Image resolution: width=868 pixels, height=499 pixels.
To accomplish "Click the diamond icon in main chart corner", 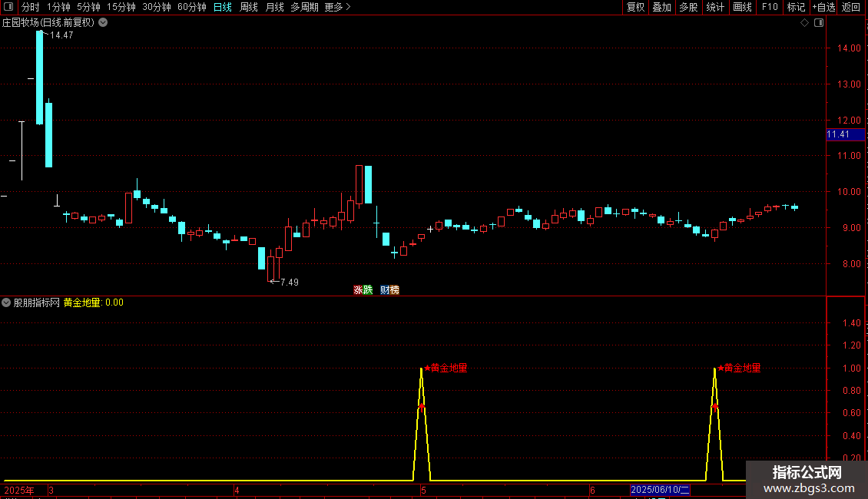I will pos(805,23).
